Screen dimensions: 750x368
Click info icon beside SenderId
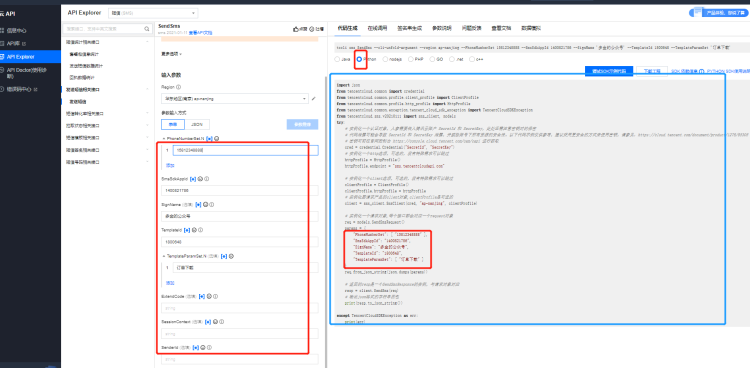(x=210, y=347)
